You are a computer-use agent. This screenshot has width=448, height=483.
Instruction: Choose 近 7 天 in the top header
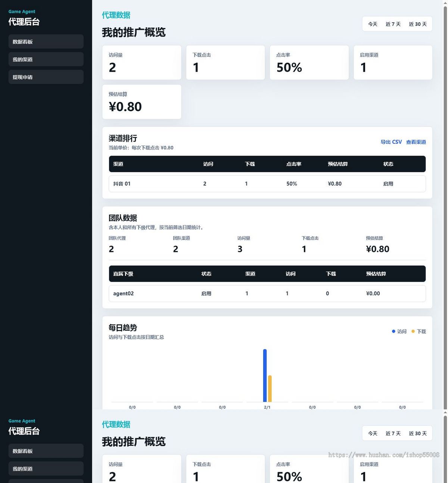(x=393, y=24)
